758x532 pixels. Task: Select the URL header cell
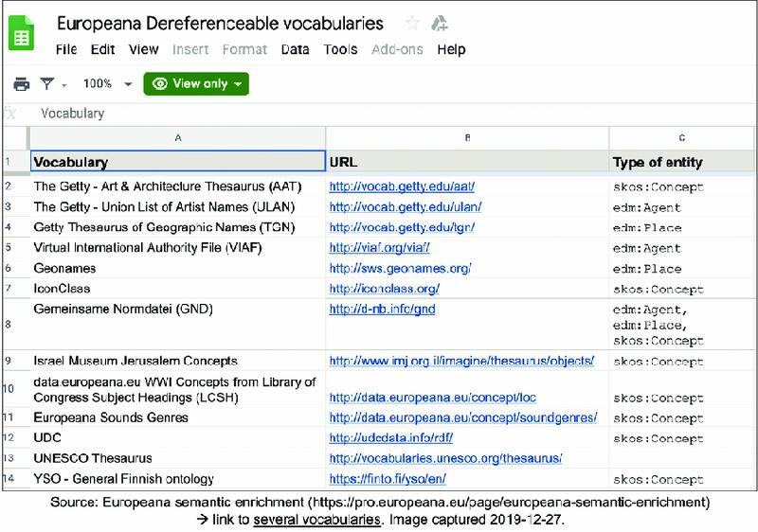pos(467,161)
